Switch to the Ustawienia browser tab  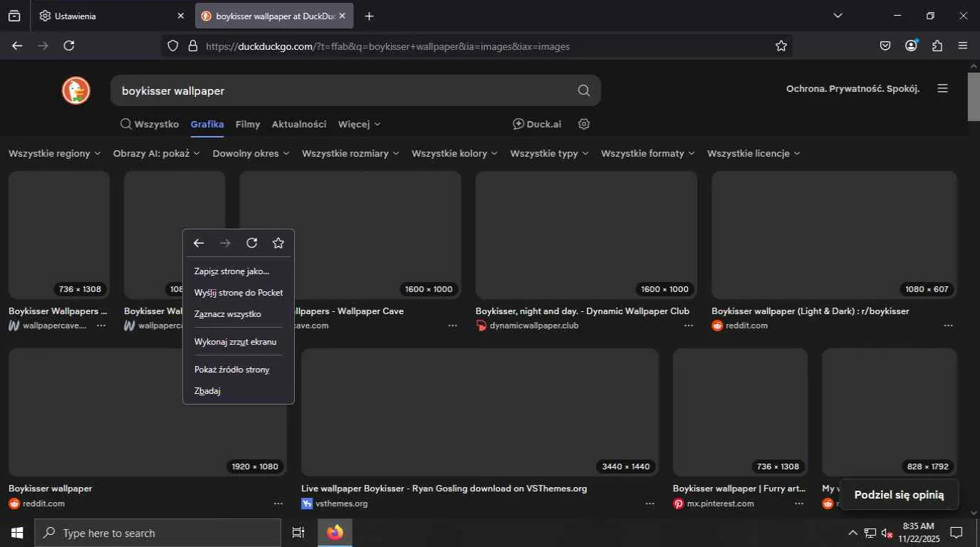point(111,16)
